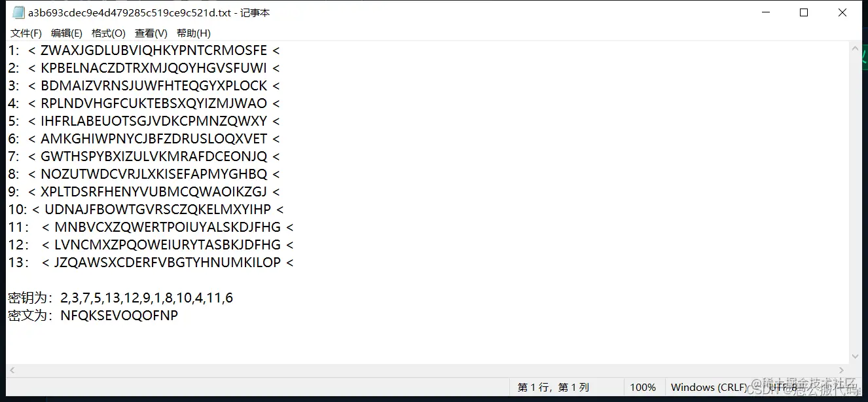Place cursor on the 密钥为 key line
Image resolution: width=868 pixels, height=402 pixels.
120,298
